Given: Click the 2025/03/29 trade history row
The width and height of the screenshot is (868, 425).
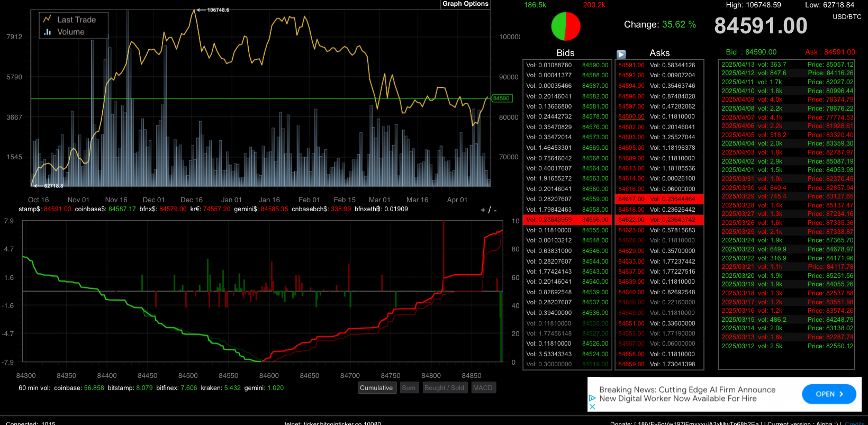Looking at the screenshot, I should [x=787, y=196].
